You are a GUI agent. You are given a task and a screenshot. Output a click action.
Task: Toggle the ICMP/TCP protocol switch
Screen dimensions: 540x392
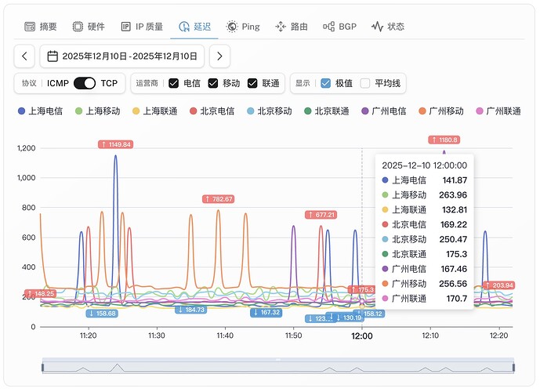[x=85, y=83]
